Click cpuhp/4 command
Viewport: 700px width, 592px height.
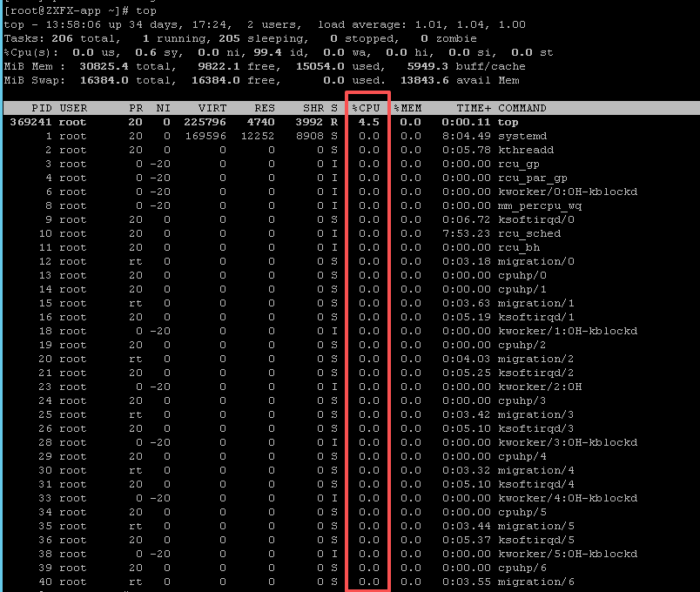pyautogui.click(x=522, y=456)
